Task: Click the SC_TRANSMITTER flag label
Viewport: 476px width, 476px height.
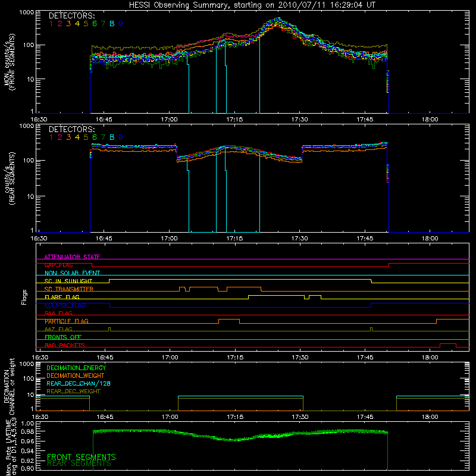Action: tap(69, 289)
